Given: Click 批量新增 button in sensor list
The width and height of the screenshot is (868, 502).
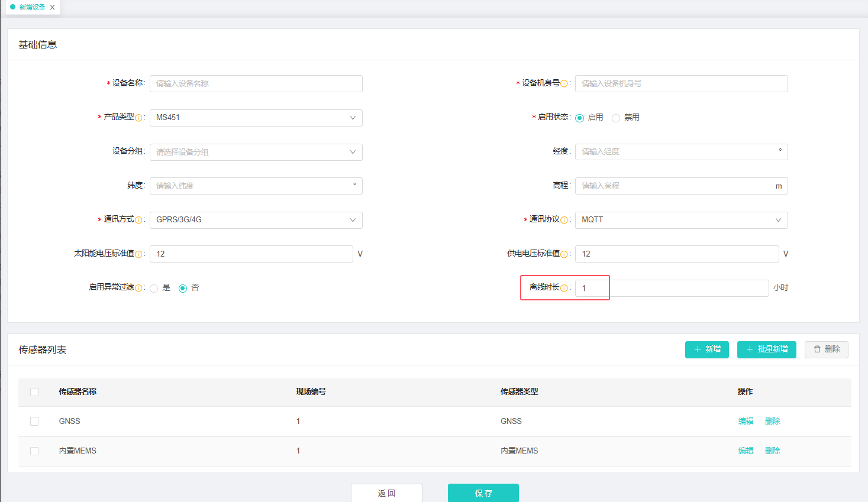Looking at the screenshot, I should point(766,349).
